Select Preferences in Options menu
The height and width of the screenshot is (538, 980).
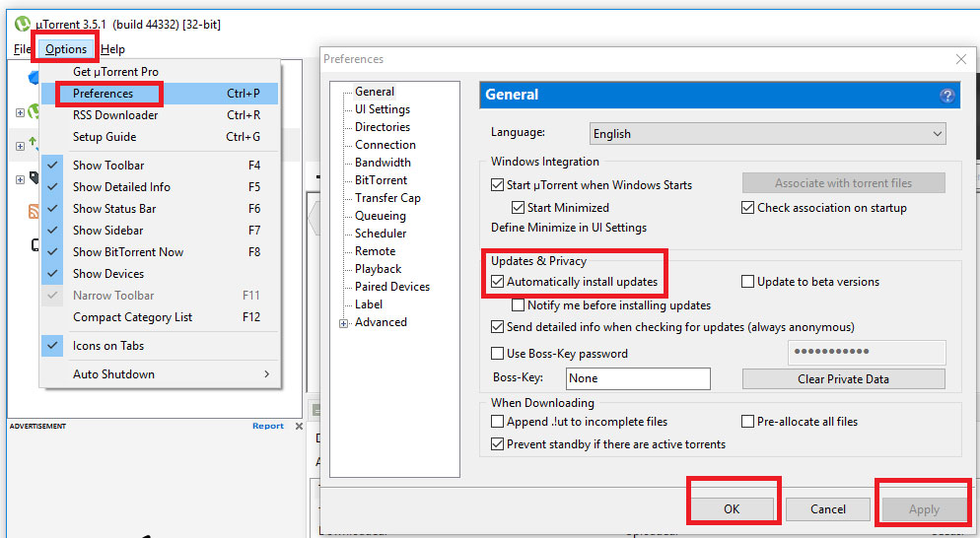[160, 94]
